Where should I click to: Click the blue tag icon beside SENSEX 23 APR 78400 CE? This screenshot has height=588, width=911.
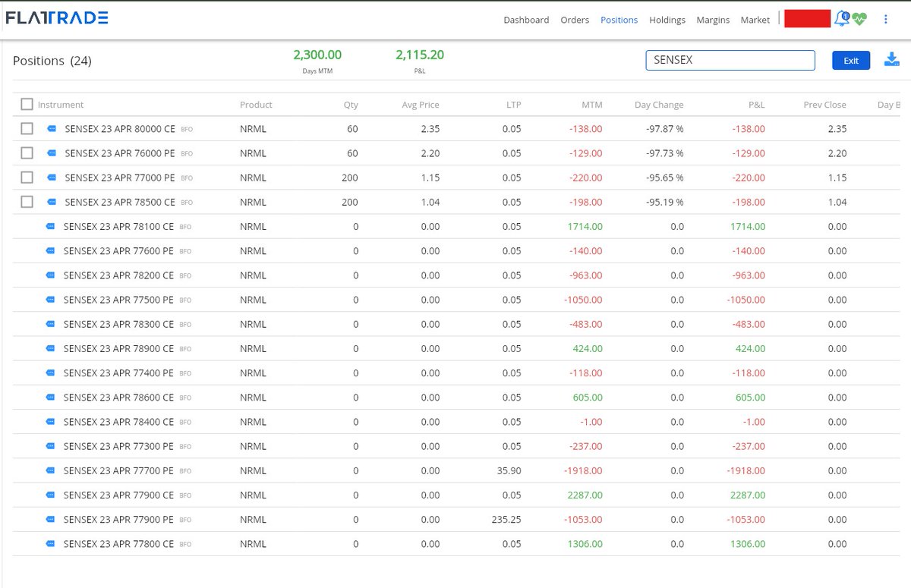[x=51, y=422]
